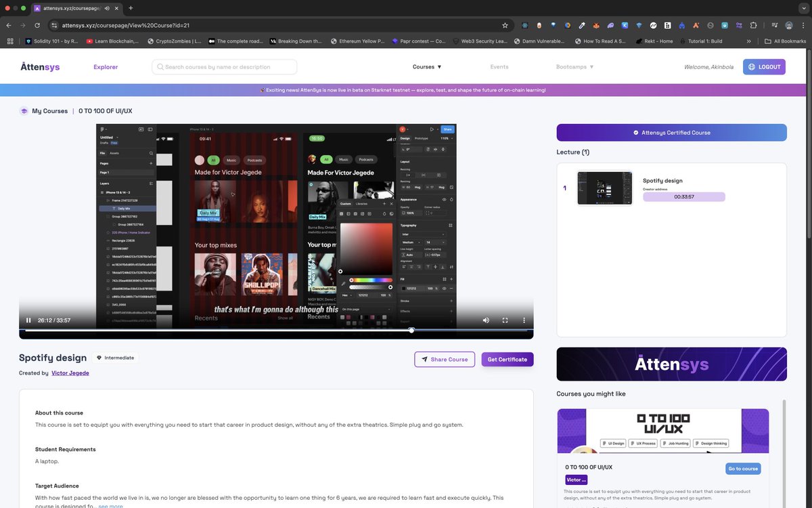
Task: Mute the video with the volume icon
Action: (486, 320)
